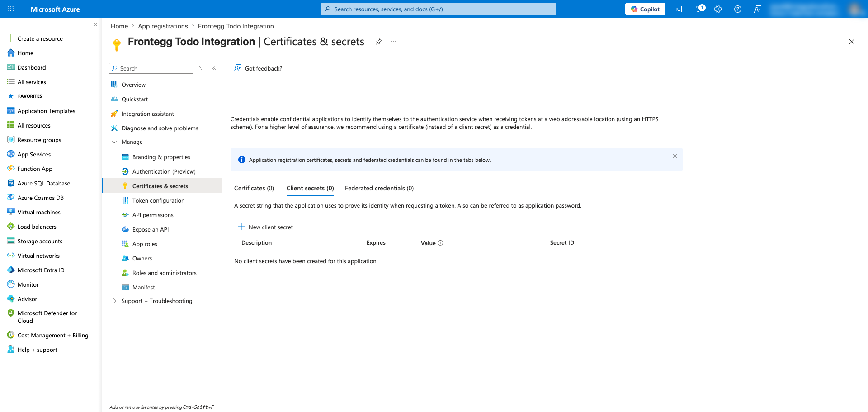Open the help question mark icon

(x=738, y=9)
